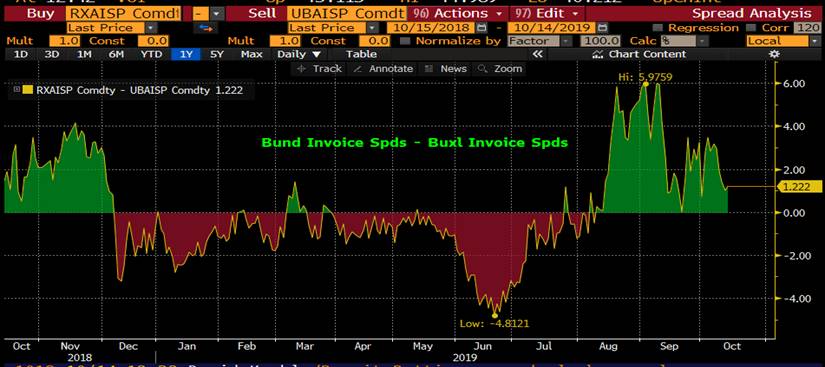Open Chart Content panel
Screen dimensions: 825x367
point(639,54)
